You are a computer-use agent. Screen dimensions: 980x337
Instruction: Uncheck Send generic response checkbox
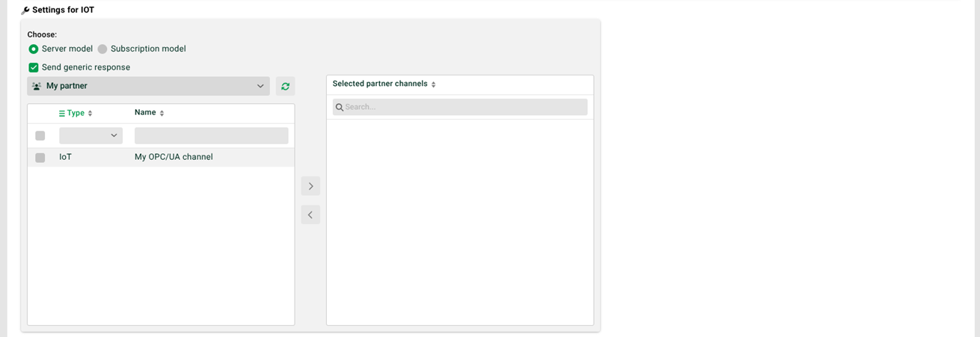[34, 67]
